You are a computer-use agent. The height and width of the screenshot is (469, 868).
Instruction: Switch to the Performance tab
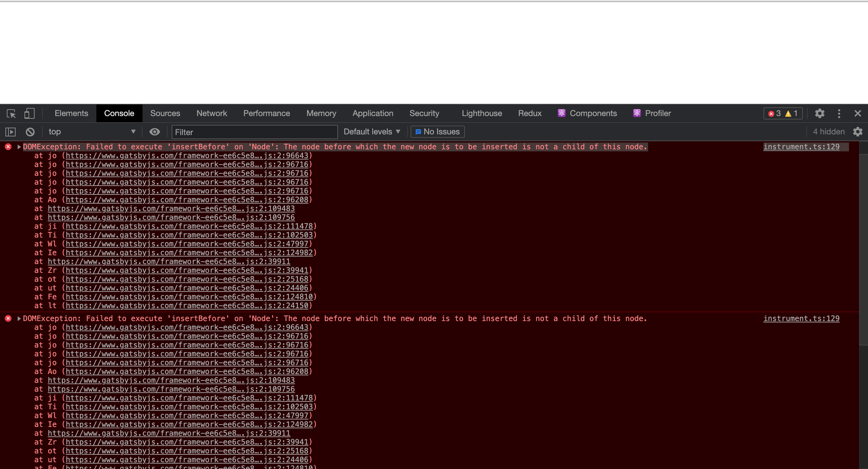[x=266, y=113]
